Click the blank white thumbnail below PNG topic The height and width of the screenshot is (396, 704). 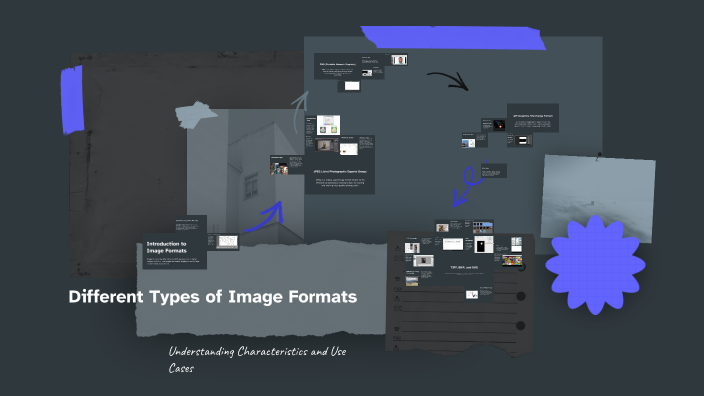tap(352, 86)
